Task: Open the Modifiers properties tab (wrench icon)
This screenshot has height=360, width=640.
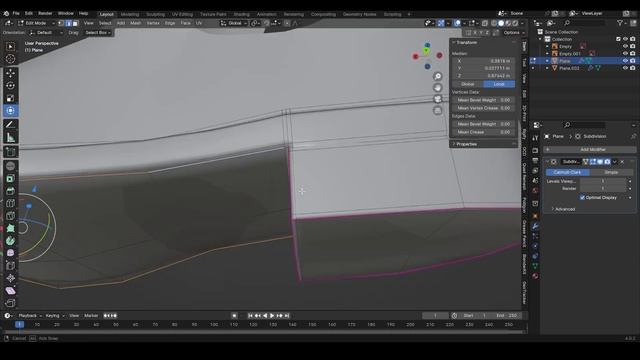Action: 535,226
